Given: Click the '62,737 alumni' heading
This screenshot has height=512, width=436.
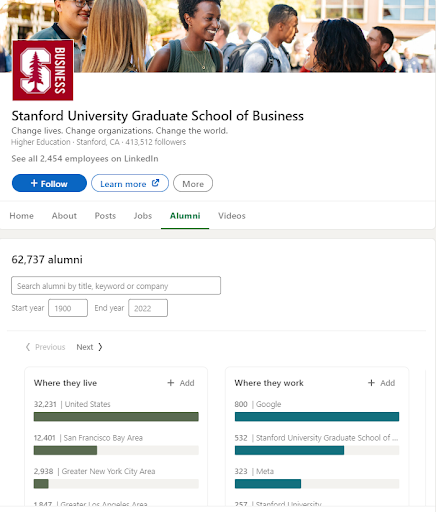Looking at the screenshot, I should pos(47,260).
